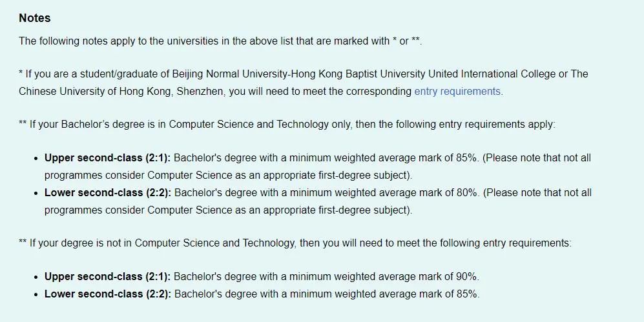
Task: Open the blue "entry requirements" link
Action: tap(457, 91)
